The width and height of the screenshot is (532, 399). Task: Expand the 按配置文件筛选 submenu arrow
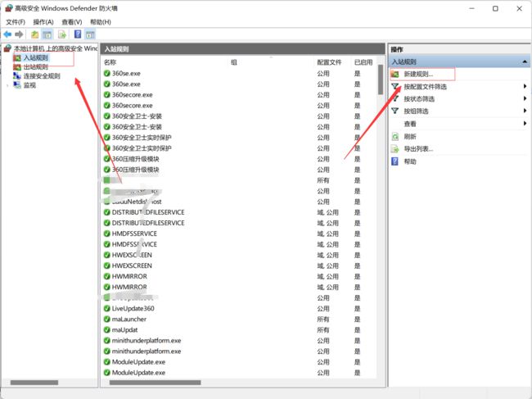tap(525, 86)
